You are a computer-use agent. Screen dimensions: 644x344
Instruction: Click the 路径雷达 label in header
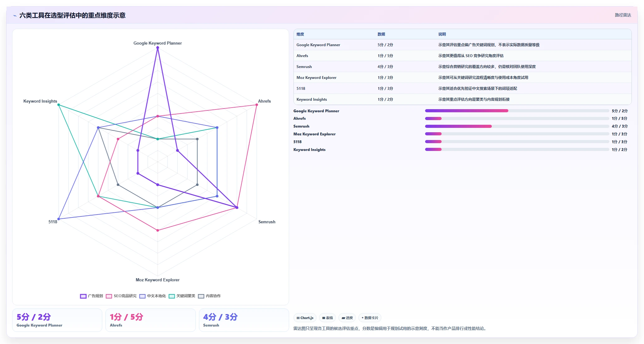click(x=623, y=15)
